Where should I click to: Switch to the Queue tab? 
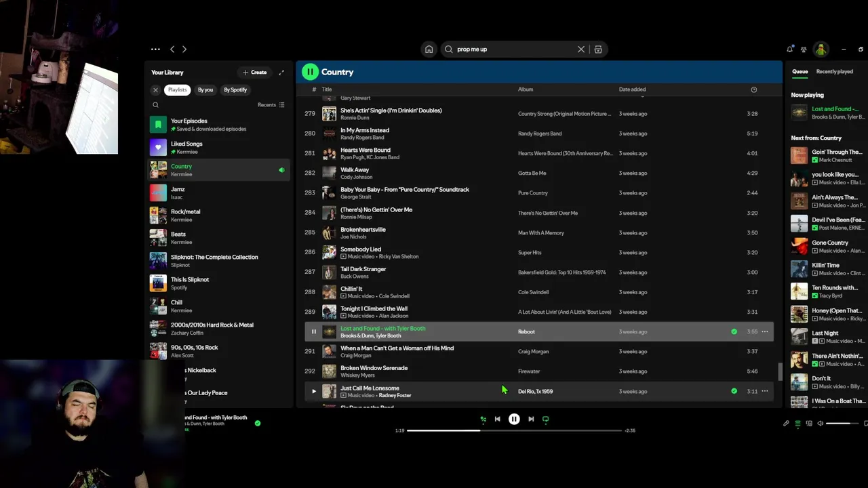(800, 72)
